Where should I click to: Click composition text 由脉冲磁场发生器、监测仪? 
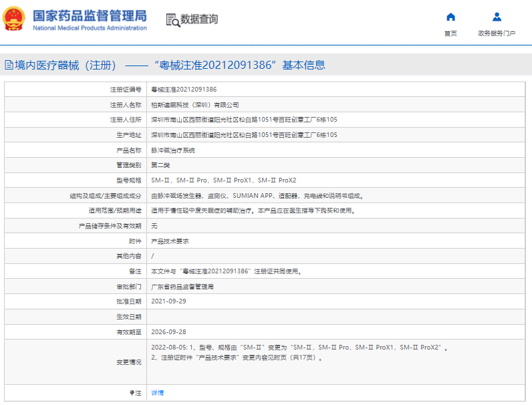(x=257, y=196)
